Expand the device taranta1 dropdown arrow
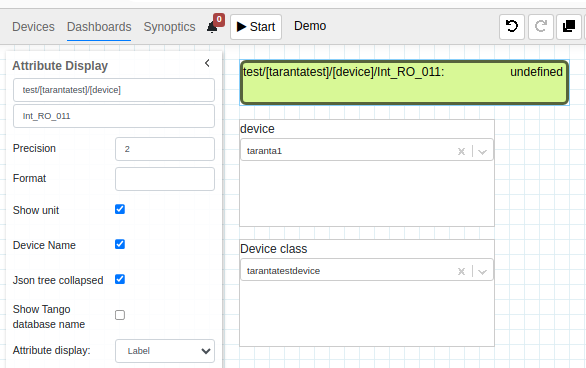 482,151
